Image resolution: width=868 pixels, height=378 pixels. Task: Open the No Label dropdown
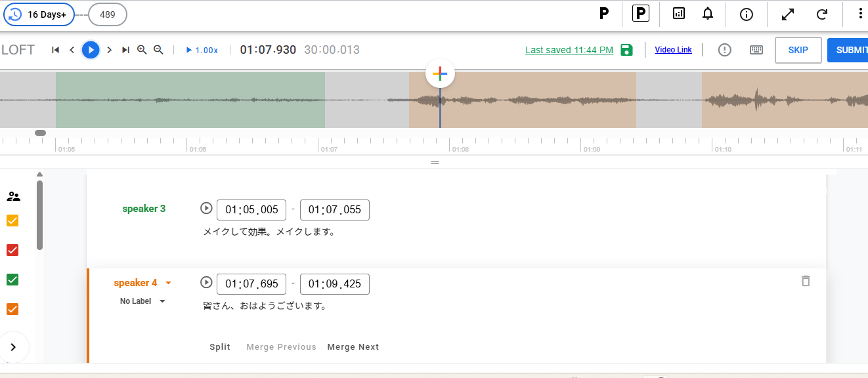[x=142, y=301]
